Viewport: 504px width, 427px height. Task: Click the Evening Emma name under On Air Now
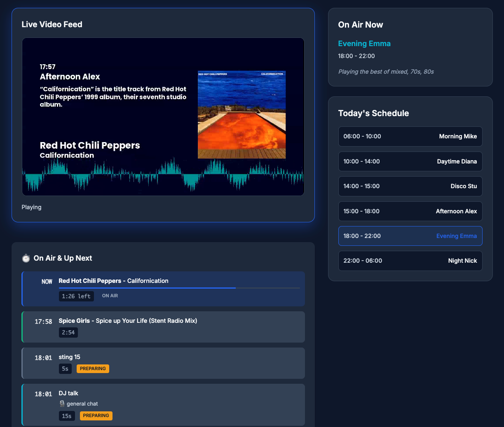(364, 44)
